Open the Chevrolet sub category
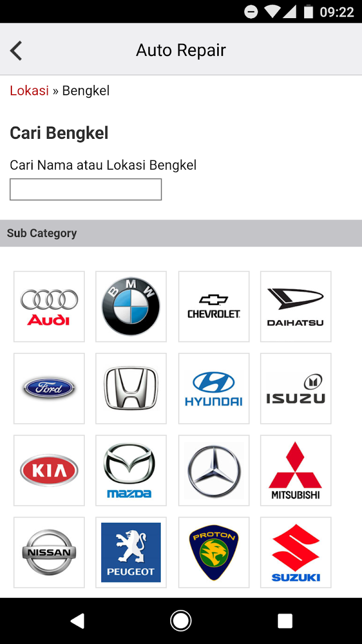Image resolution: width=362 pixels, height=644 pixels. click(214, 306)
